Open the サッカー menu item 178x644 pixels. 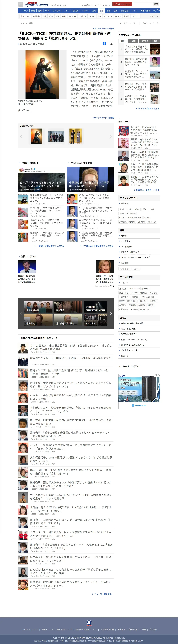point(56,11)
